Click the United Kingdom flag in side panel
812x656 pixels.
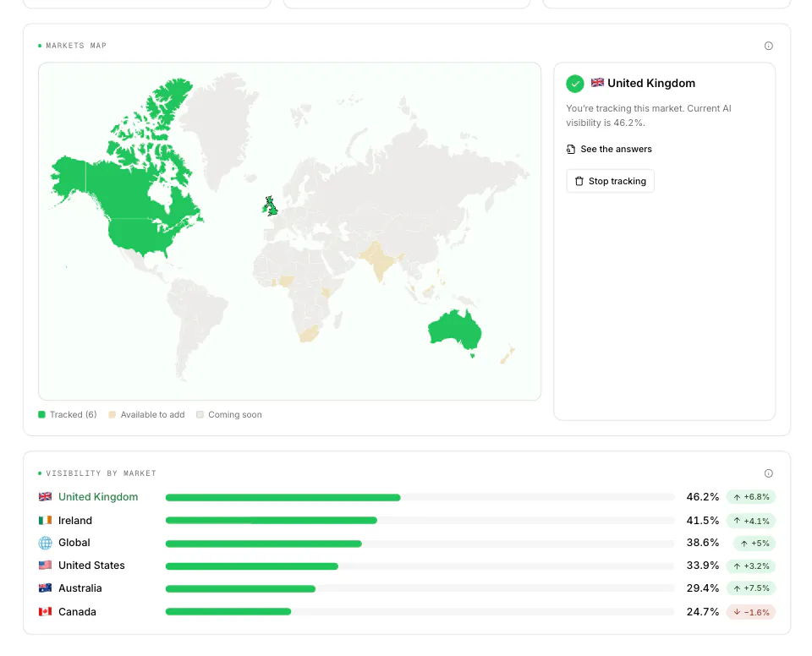pyautogui.click(x=597, y=82)
